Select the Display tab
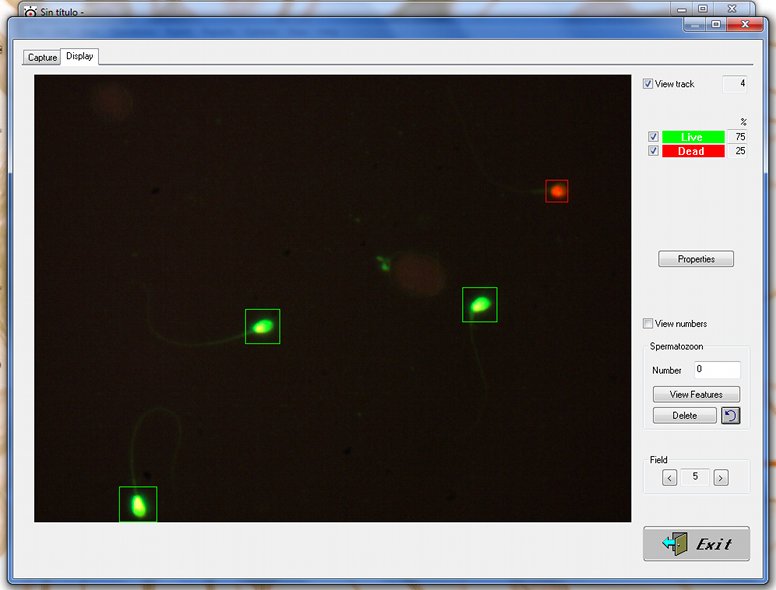 pos(80,56)
